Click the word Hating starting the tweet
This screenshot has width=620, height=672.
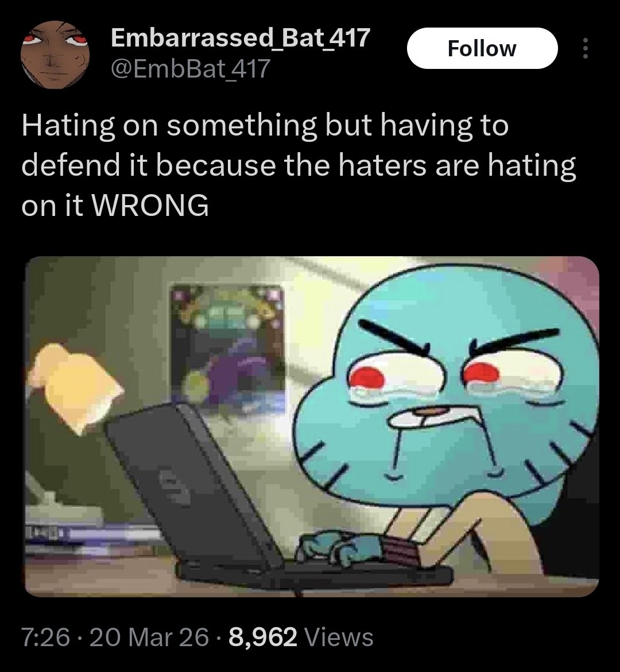[68, 128]
